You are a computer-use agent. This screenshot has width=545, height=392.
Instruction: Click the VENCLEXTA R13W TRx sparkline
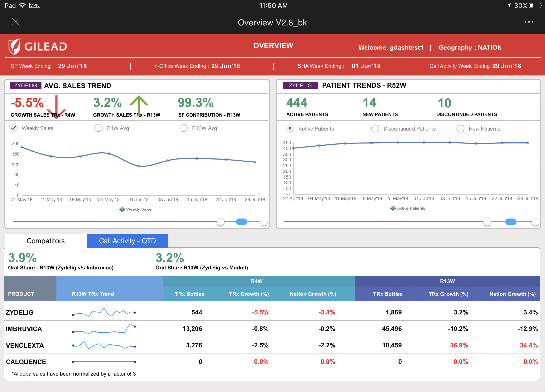pyautogui.click(x=104, y=345)
